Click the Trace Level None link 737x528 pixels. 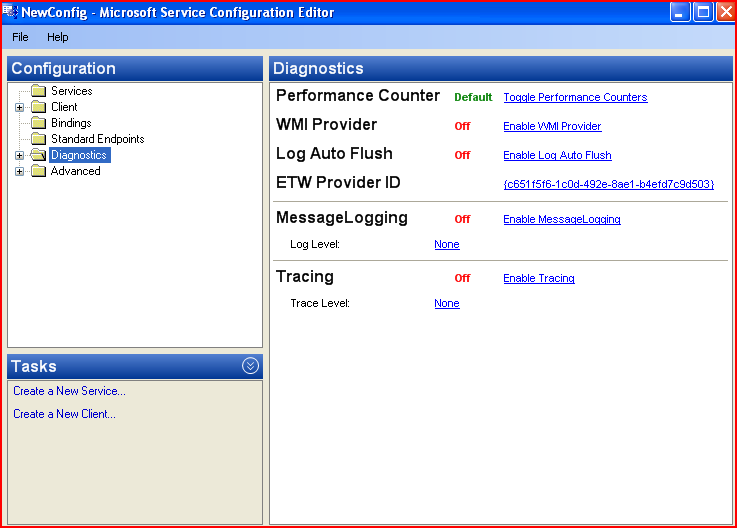pos(447,303)
